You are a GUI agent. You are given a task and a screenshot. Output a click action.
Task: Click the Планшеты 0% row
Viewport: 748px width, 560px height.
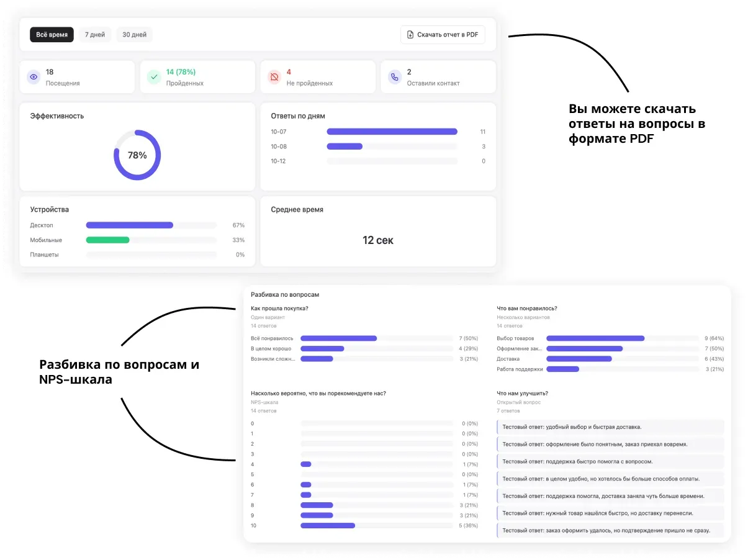tap(137, 255)
